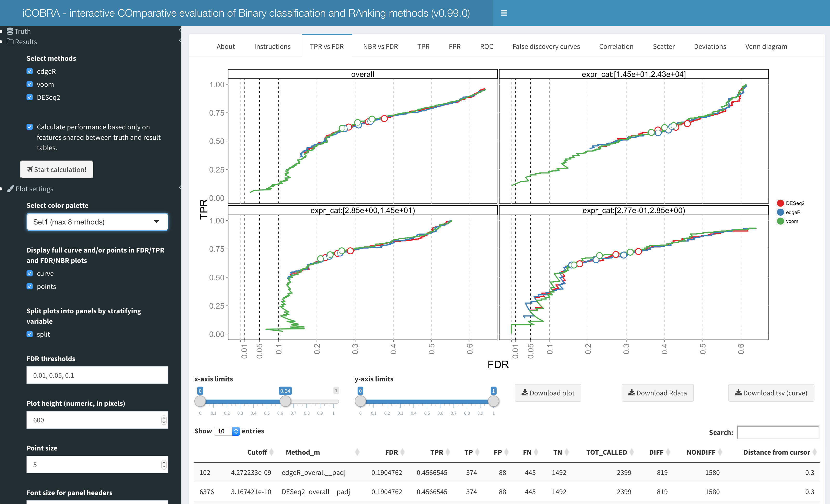Screen dimensions: 830x504
Task: Collapse the Results sidebar section arrow
Action: point(180,41)
